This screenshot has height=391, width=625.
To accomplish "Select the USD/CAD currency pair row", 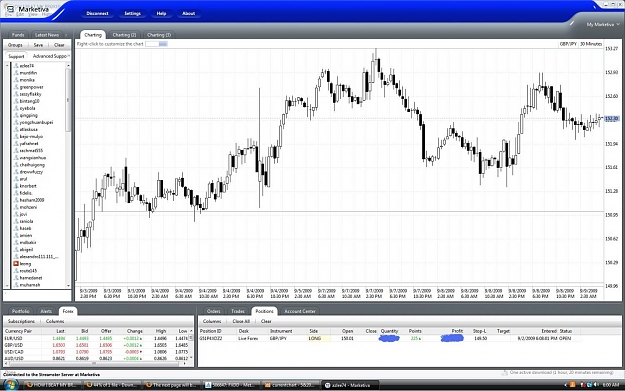I will pyautogui.click(x=96, y=352).
